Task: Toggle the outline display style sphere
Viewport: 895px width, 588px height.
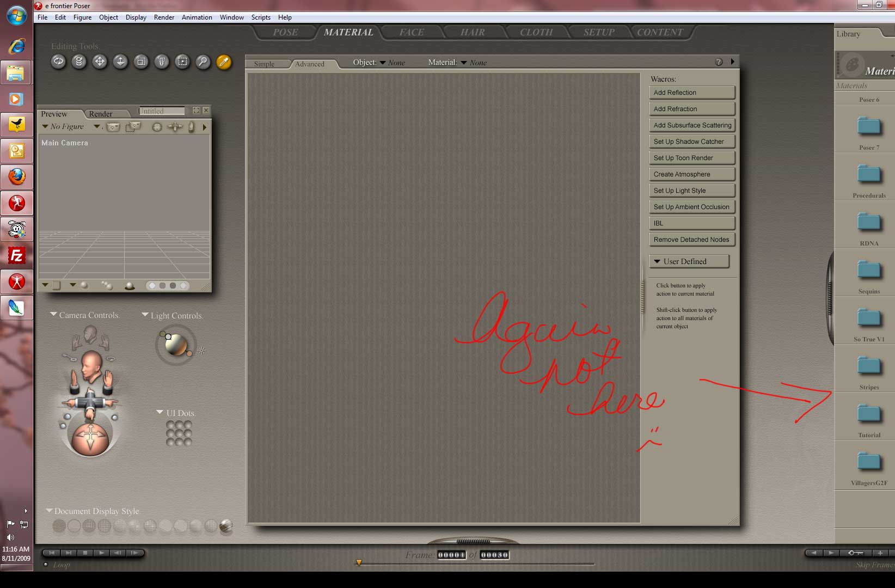Action: [x=75, y=525]
